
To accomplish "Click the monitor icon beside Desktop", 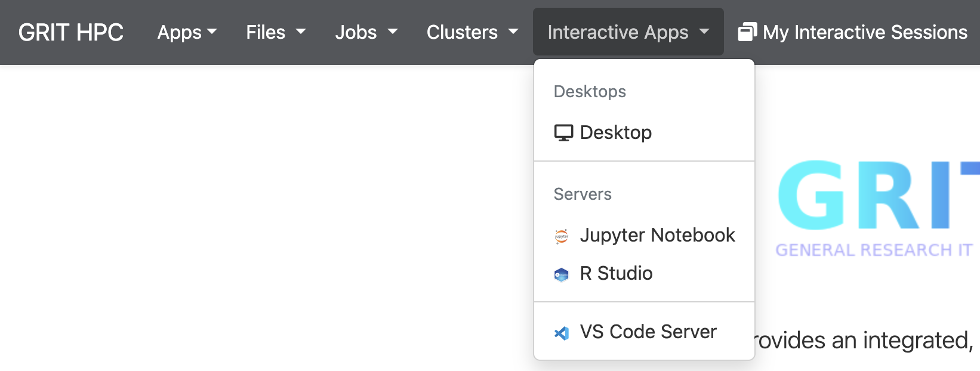I will coord(563,132).
